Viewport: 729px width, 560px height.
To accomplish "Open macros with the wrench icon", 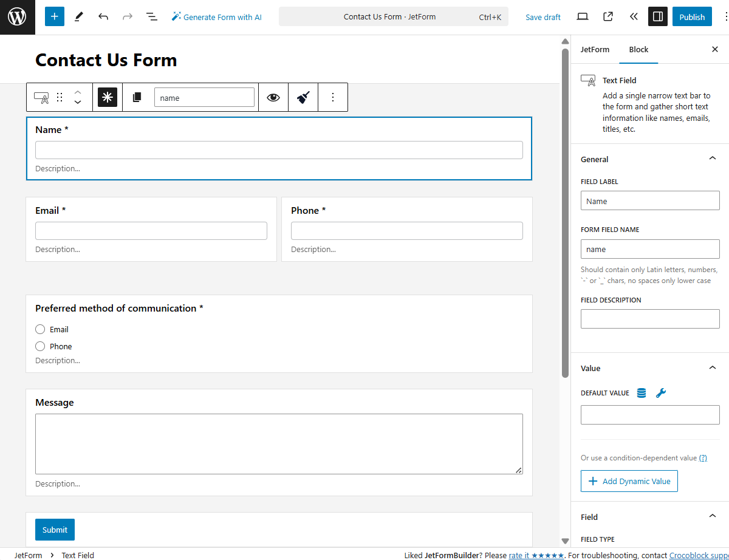I will click(661, 392).
